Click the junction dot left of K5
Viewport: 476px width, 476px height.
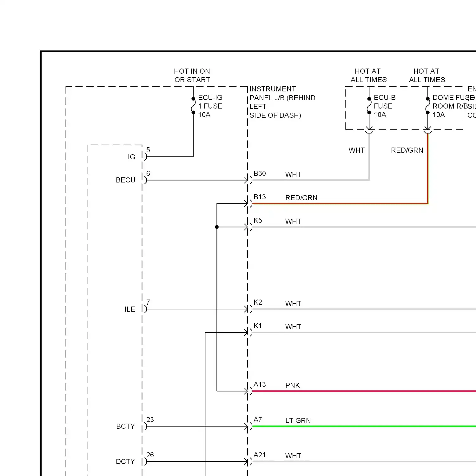[x=217, y=227]
